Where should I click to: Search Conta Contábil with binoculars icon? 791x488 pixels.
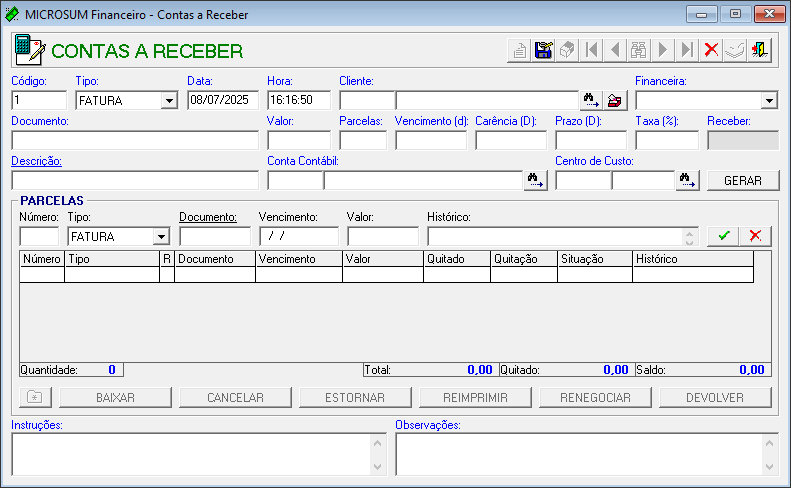coord(535,180)
